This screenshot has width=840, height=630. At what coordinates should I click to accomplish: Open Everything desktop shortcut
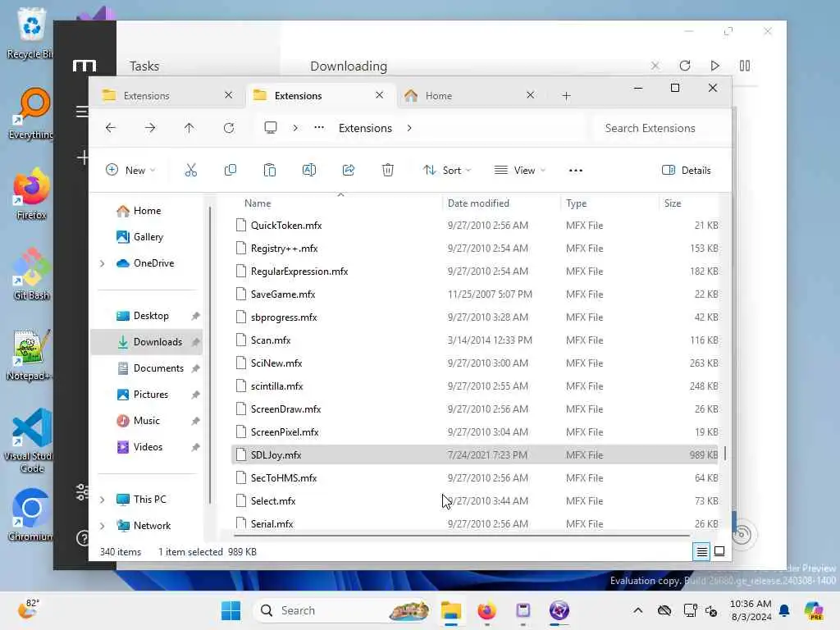pyautogui.click(x=31, y=113)
